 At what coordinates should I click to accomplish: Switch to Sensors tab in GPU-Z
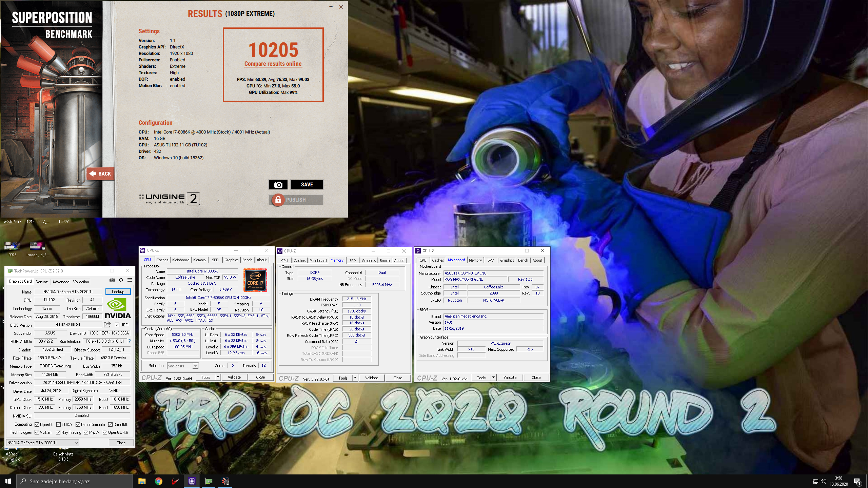coord(42,282)
